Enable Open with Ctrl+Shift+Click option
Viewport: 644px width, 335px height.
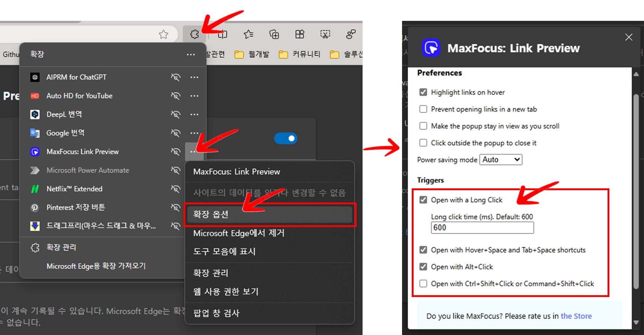click(423, 284)
